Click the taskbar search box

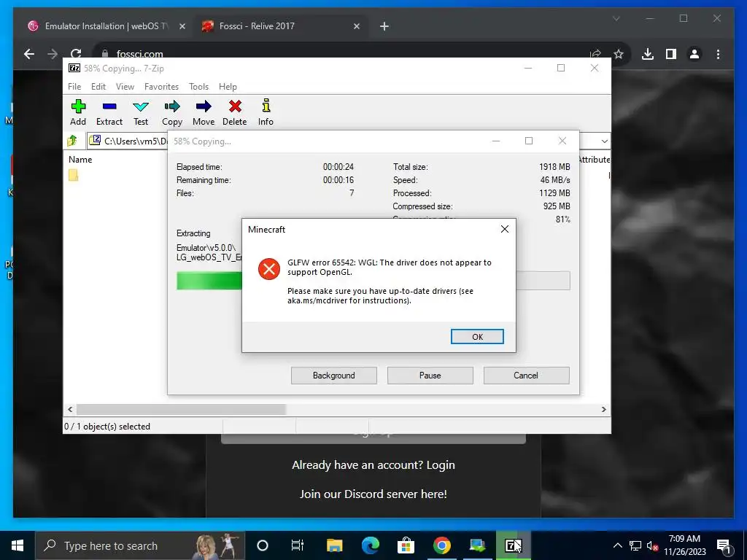140,545
